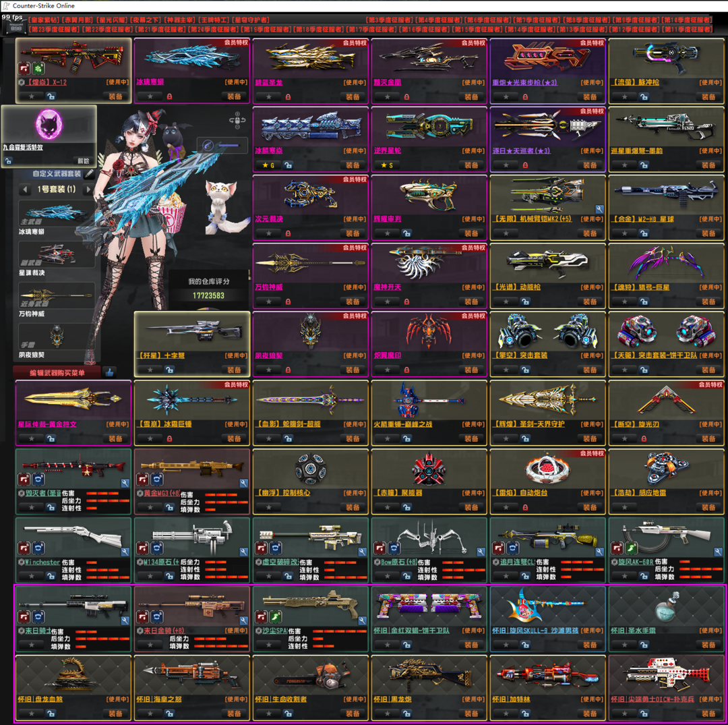Toggle the blue unlock icon on 【流萤】脉冲枪
This screenshot has width=728, height=725.
(x=644, y=96)
